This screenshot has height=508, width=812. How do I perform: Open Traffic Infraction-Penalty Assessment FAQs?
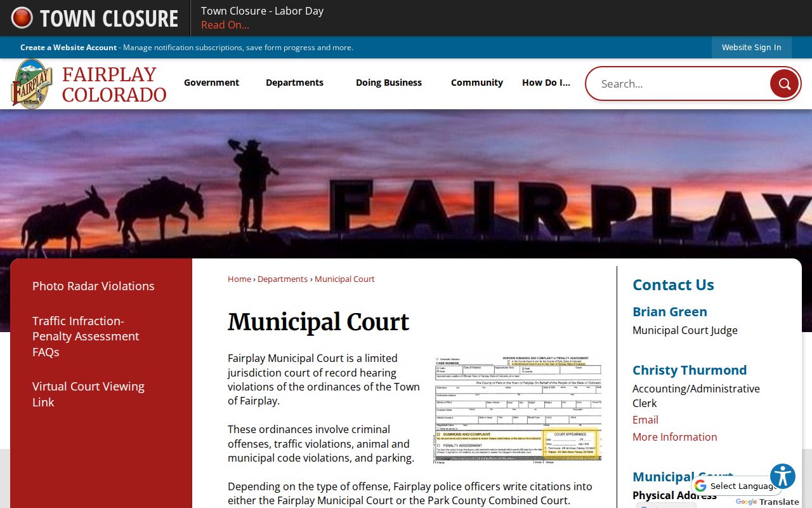click(x=86, y=336)
